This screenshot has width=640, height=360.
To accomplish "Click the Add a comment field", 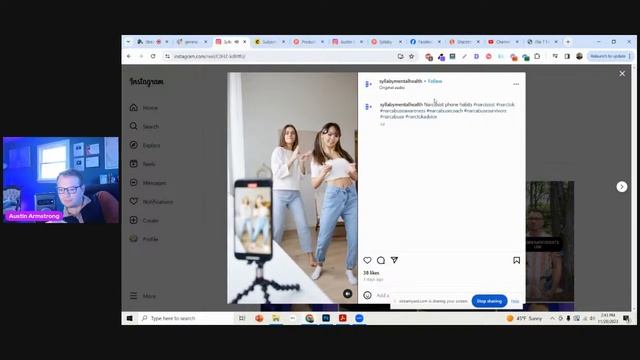I will (383, 295).
